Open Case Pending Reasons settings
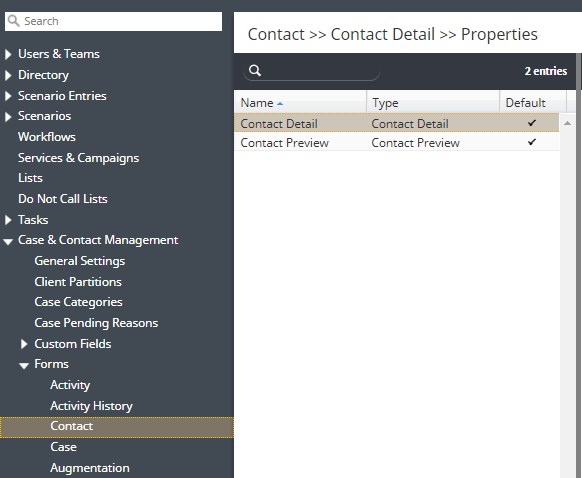 [96, 323]
